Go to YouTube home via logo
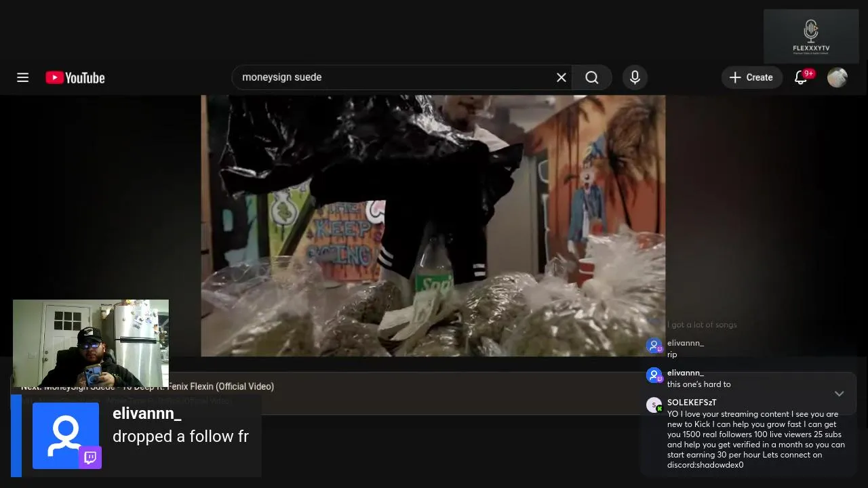This screenshot has height=488, width=868. (75, 78)
